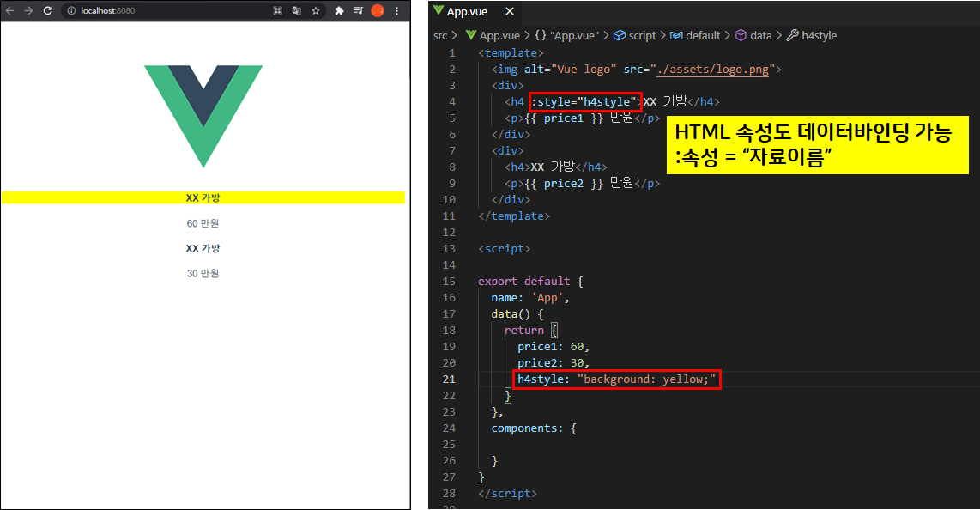View site information icon in address bar
This screenshot has height=510, width=980.
[x=71, y=10]
